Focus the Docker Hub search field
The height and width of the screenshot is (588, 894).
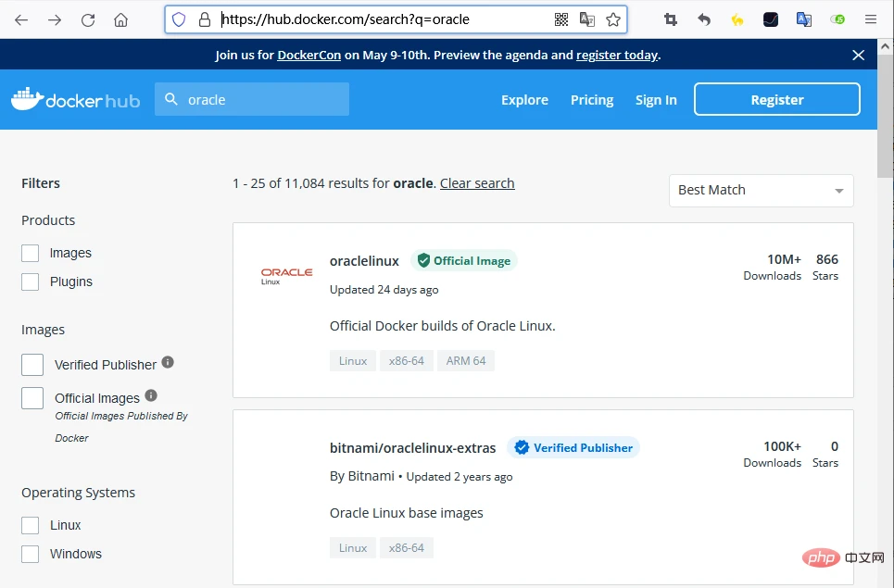(x=252, y=99)
